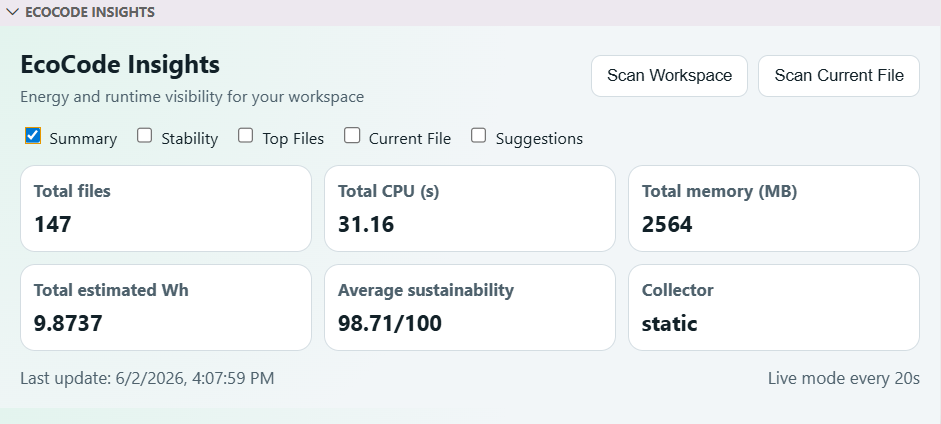
Task: Enable the Top Files checkbox
Action: click(x=245, y=136)
